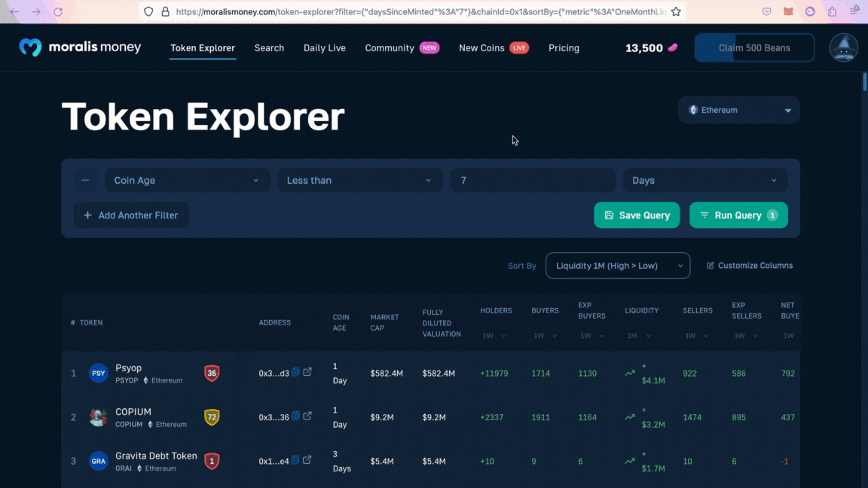The image size is (868, 488).
Task: Click the Claim 500 Beans button
Action: point(754,47)
